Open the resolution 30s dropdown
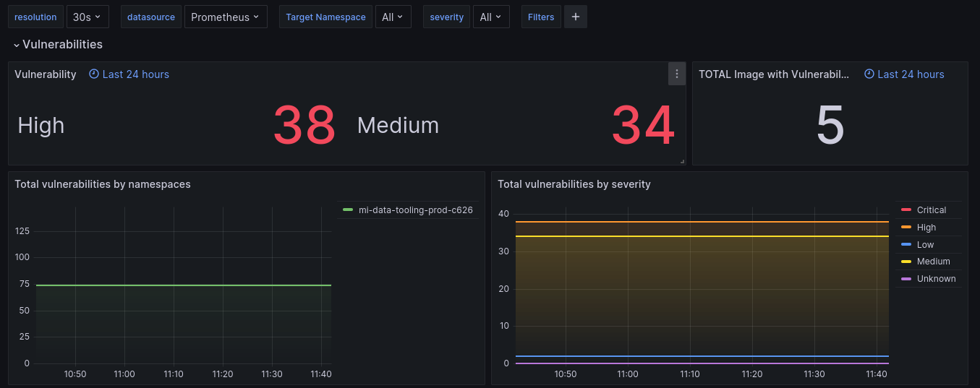980x388 pixels. (x=87, y=17)
